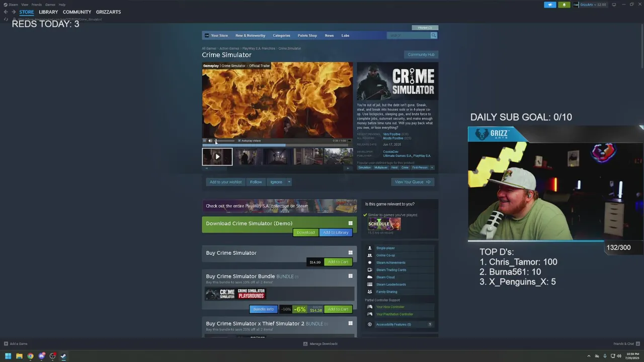This screenshot has width=644, height=362.
Task: Open the Heist tag
Action: point(394,167)
